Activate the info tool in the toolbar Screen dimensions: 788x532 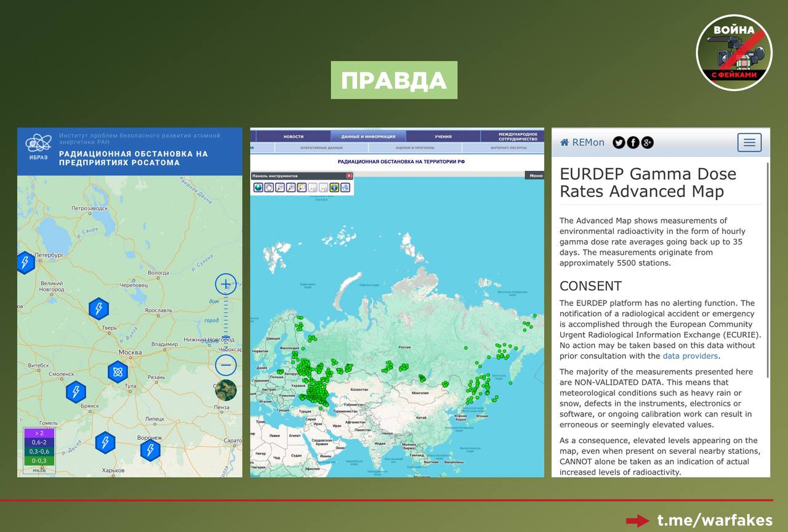[x=334, y=188]
